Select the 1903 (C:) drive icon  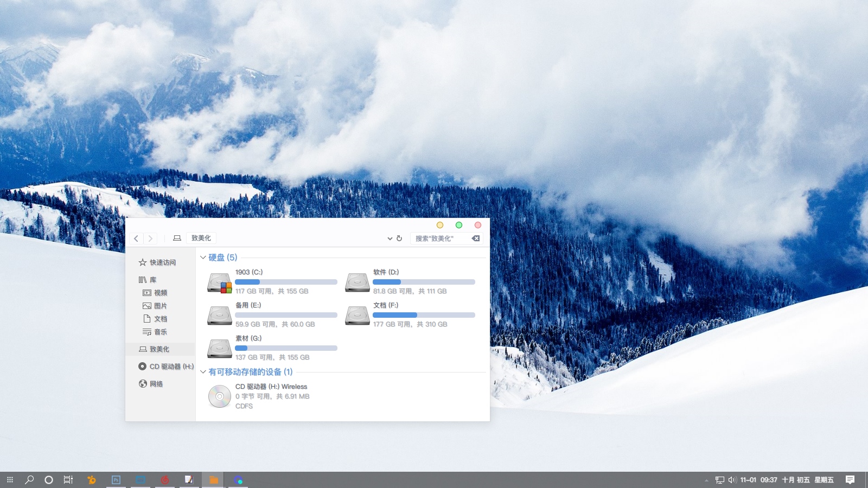(220, 282)
